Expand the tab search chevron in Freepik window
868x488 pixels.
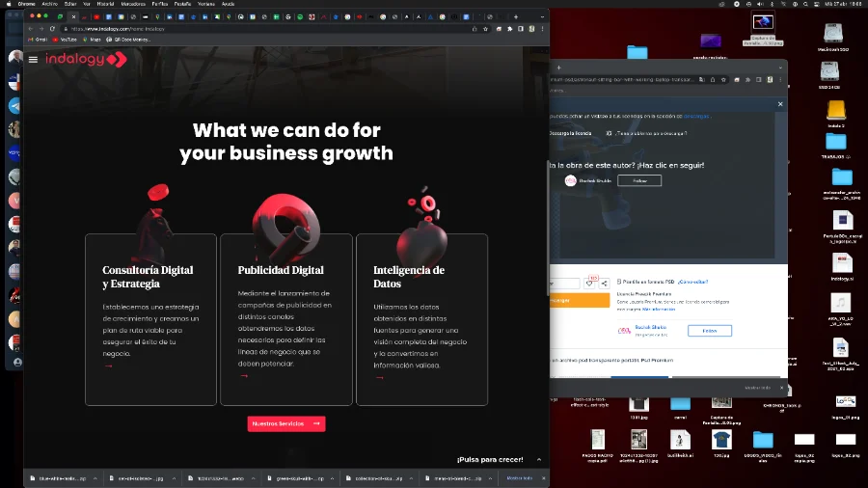(x=780, y=68)
